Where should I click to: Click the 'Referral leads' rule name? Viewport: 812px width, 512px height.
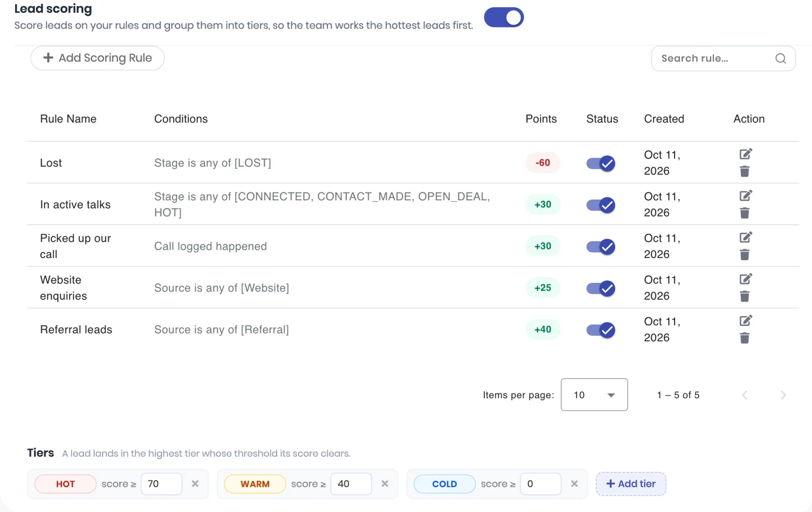[76, 330]
